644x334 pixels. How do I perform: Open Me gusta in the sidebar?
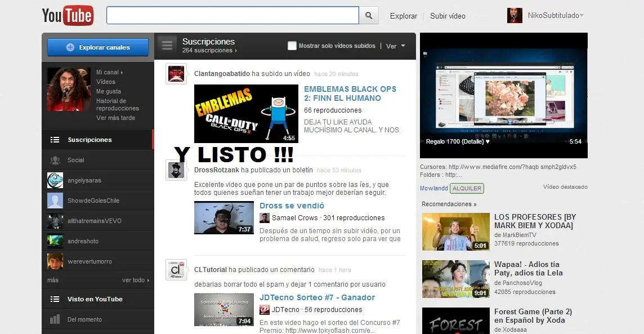[x=109, y=91]
